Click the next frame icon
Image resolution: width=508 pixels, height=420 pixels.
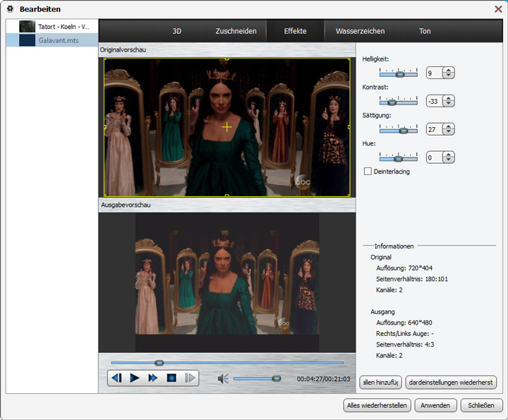[x=190, y=378]
